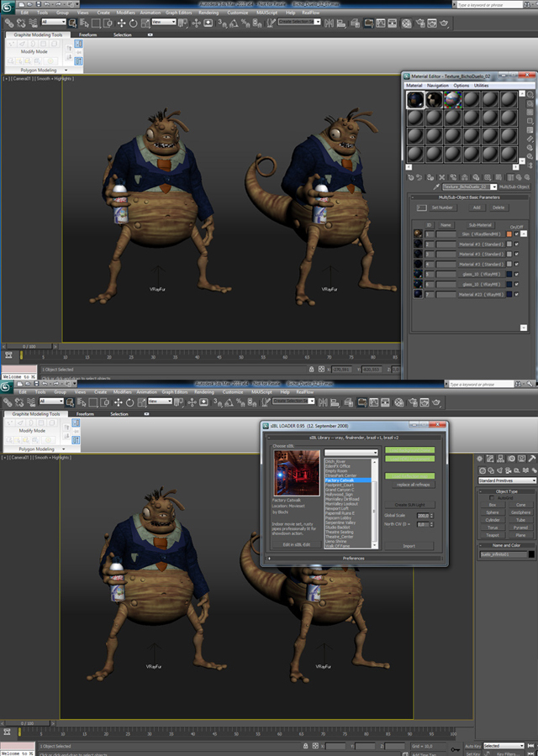Open Standard Primitives dropdown

click(x=507, y=480)
